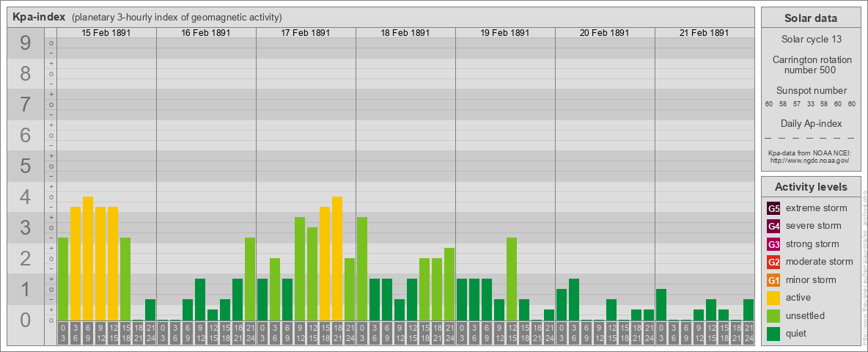868x352 pixels.
Task: Click the sunspot value '57'
Action: [797, 104]
